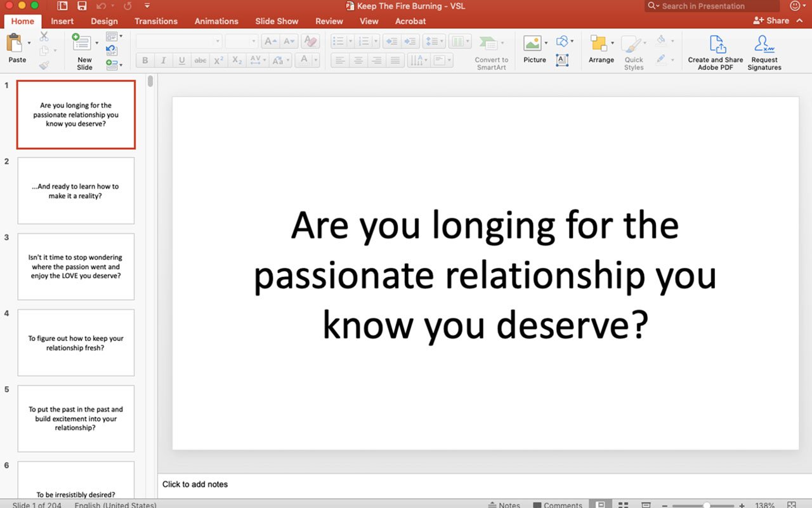This screenshot has height=508, width=812.
Task: Toggle Italic formatting
Action: tap(164, 60)
